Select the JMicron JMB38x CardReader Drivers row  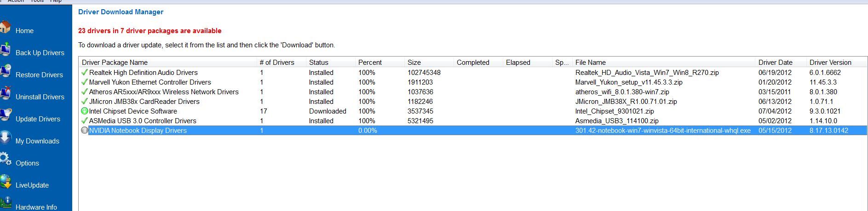pyautogui.click(x=473, y=101)
